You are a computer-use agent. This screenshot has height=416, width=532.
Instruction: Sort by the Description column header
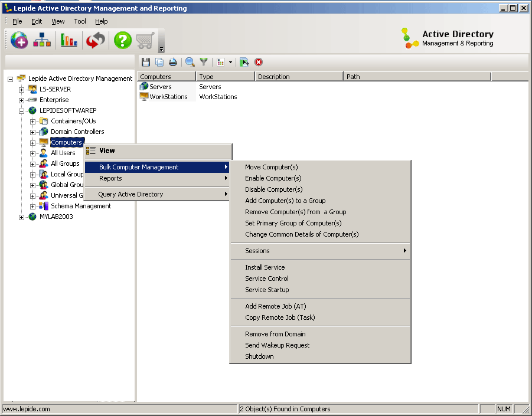tap(299, 77)
